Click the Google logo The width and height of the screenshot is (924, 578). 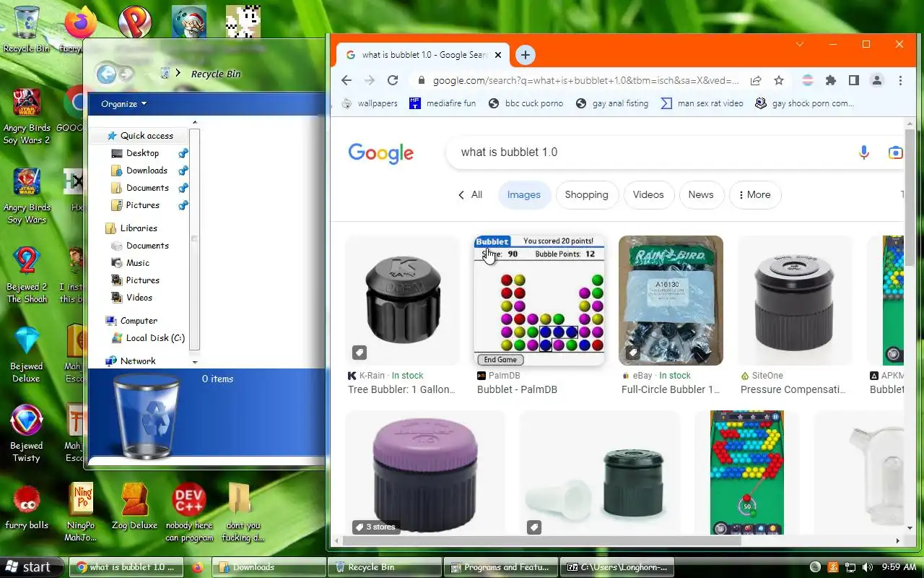[380, 152]
